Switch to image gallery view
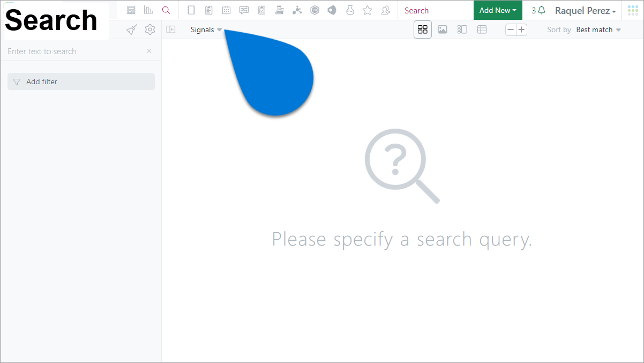The width and height of the screenshot is (644, 363). [x=443, y=29]
